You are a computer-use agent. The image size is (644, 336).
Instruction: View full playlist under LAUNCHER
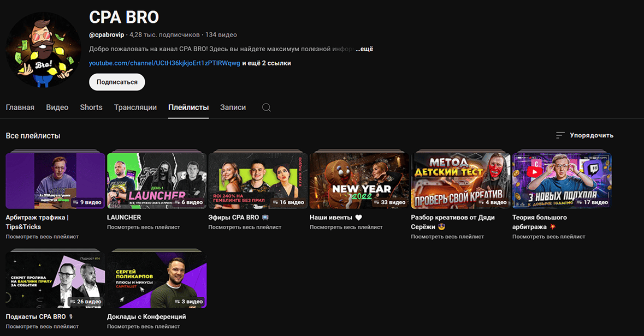click(x=144, y=227)
